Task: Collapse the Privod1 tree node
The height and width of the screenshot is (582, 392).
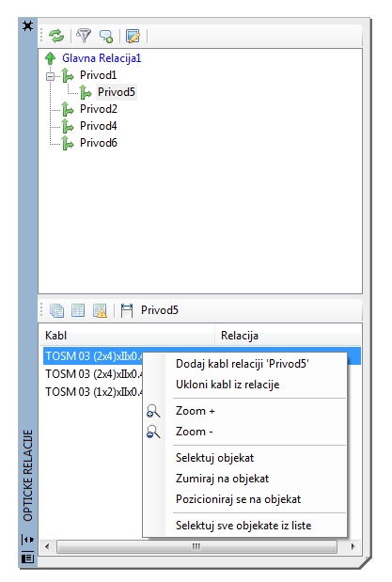Action: pos(50,76)
